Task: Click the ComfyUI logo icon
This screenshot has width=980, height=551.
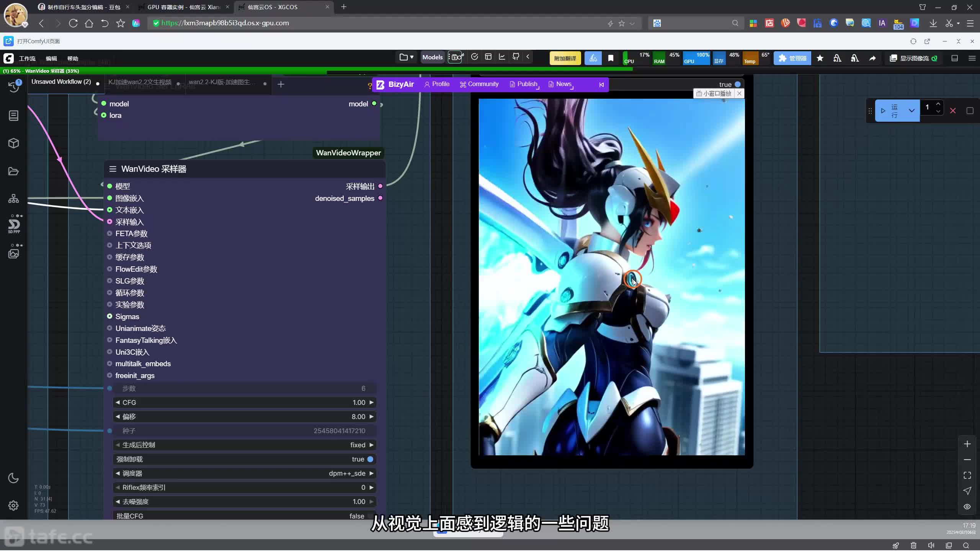Action: [x=8, y=58]
